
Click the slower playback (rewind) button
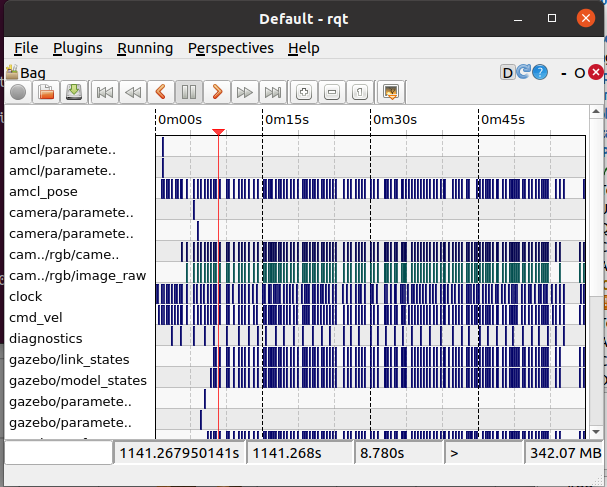132,92
